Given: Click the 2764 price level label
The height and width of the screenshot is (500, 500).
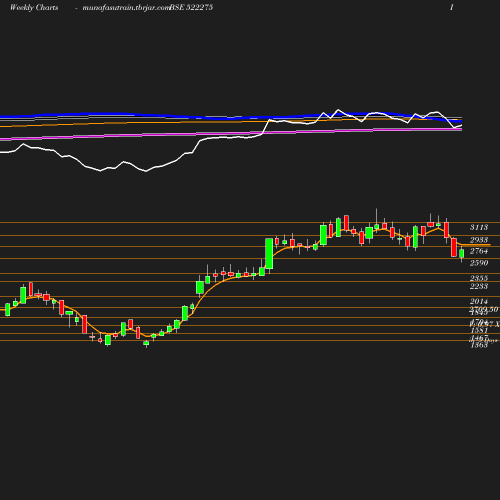Looking at the screenshot, I should (x=479, y=251).
